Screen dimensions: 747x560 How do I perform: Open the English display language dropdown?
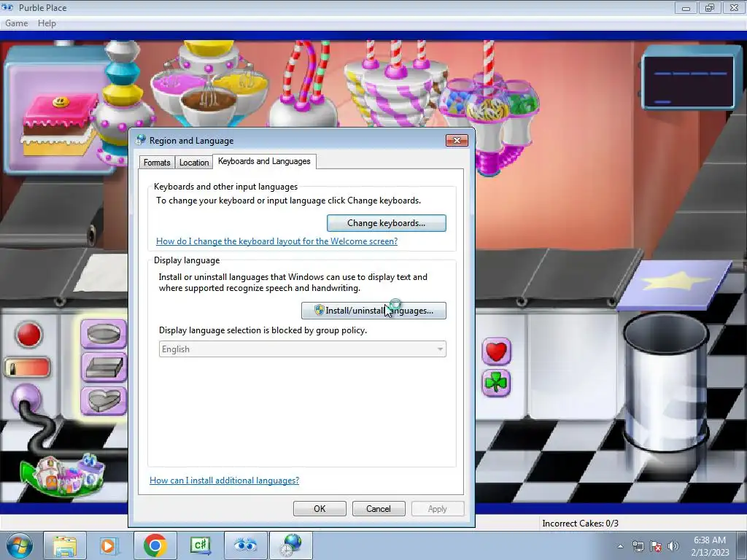(x=303, y=349)
